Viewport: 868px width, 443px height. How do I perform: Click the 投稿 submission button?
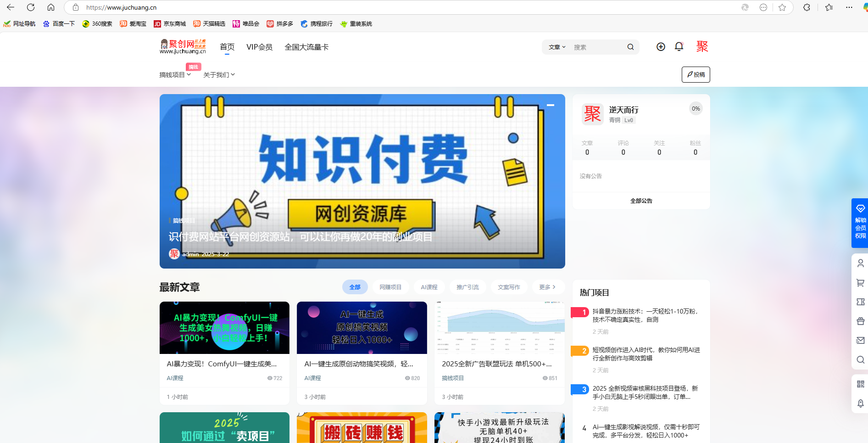pyautogui.click(x=696, y=74)
